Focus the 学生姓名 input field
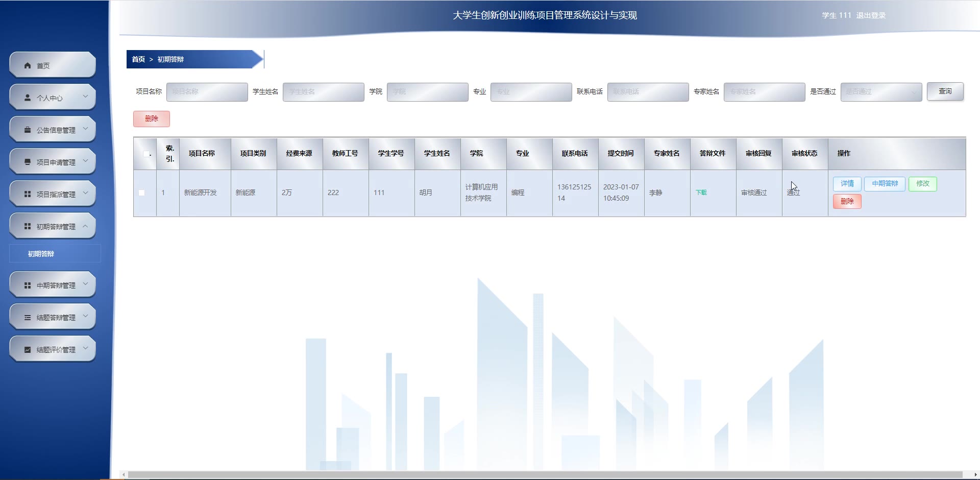This screenshot has height=480, width=980. coord(324,92)
